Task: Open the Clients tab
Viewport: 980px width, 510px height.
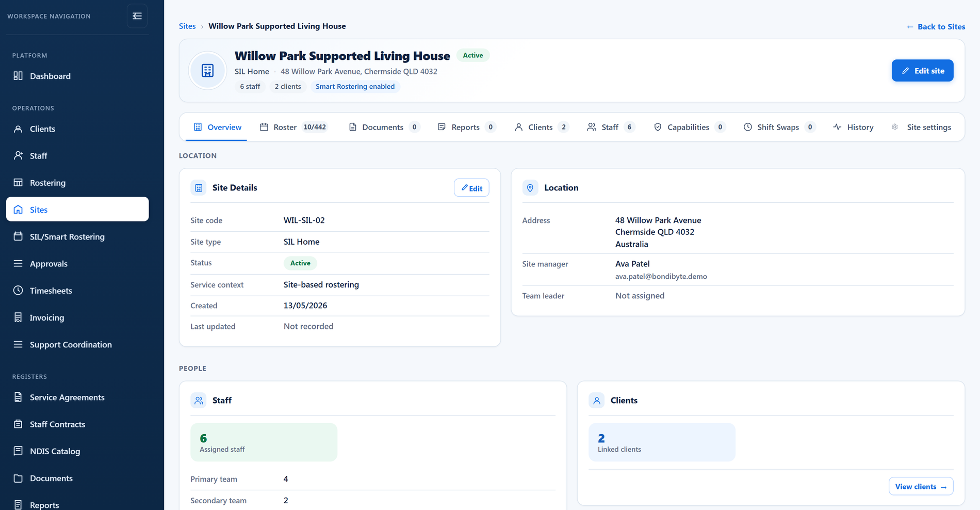Action: pos(542,127)
